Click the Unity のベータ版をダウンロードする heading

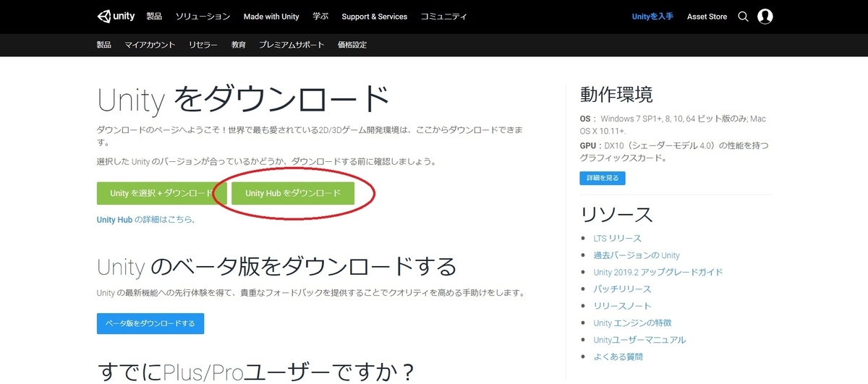tap(276, 267)
